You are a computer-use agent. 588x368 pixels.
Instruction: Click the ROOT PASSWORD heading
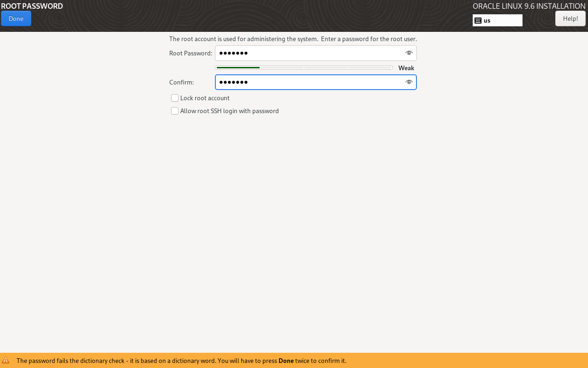[32, 6]
